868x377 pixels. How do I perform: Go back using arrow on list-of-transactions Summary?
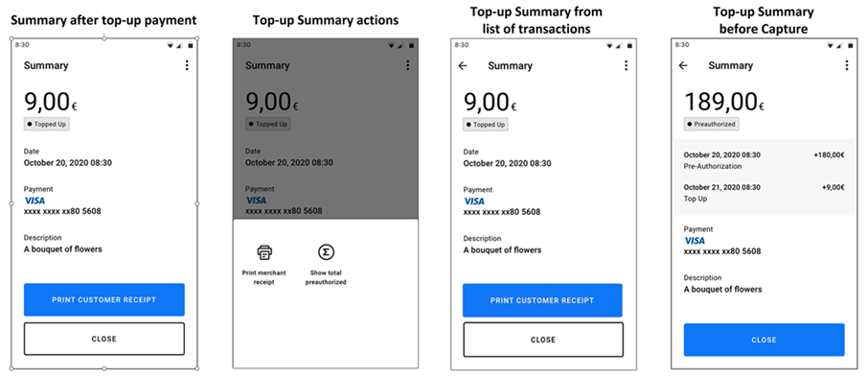pyautogui.click(x=463, y=65)
